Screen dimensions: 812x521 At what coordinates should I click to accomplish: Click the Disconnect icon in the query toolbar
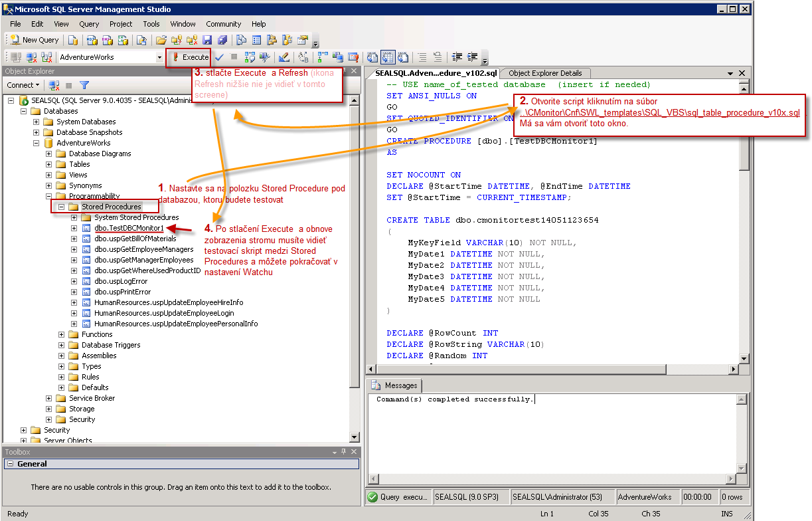31,57
